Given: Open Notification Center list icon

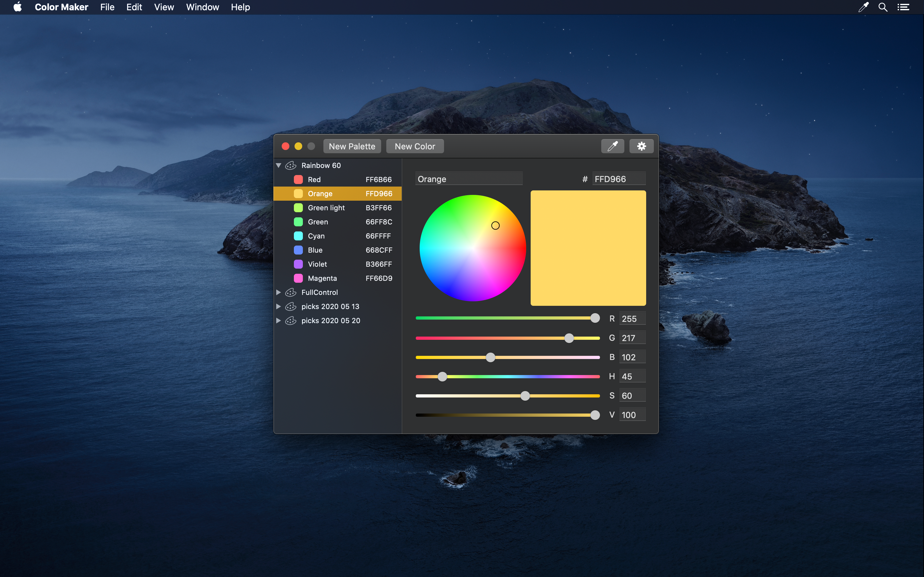Looking at the screenshot, I should coord(903,7).
